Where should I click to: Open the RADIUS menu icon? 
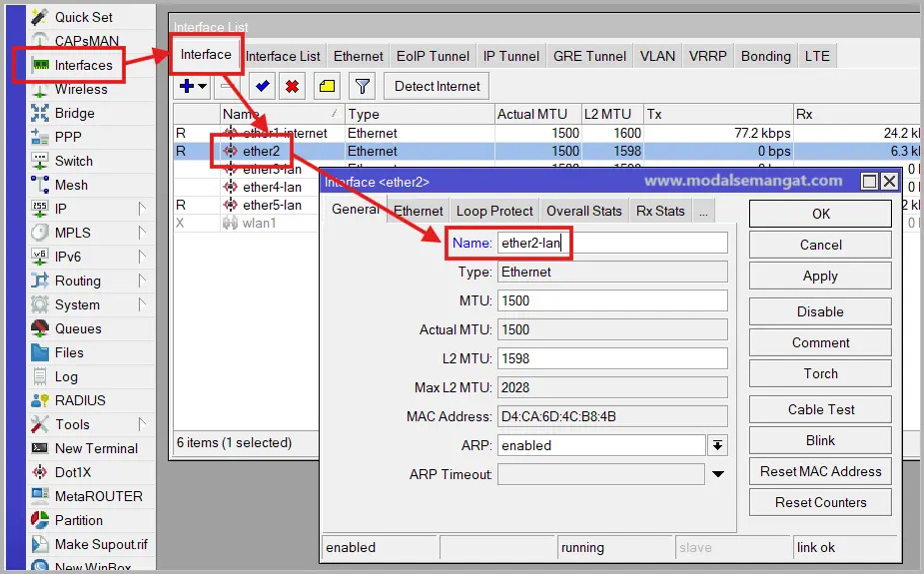(x=40, y=400)
